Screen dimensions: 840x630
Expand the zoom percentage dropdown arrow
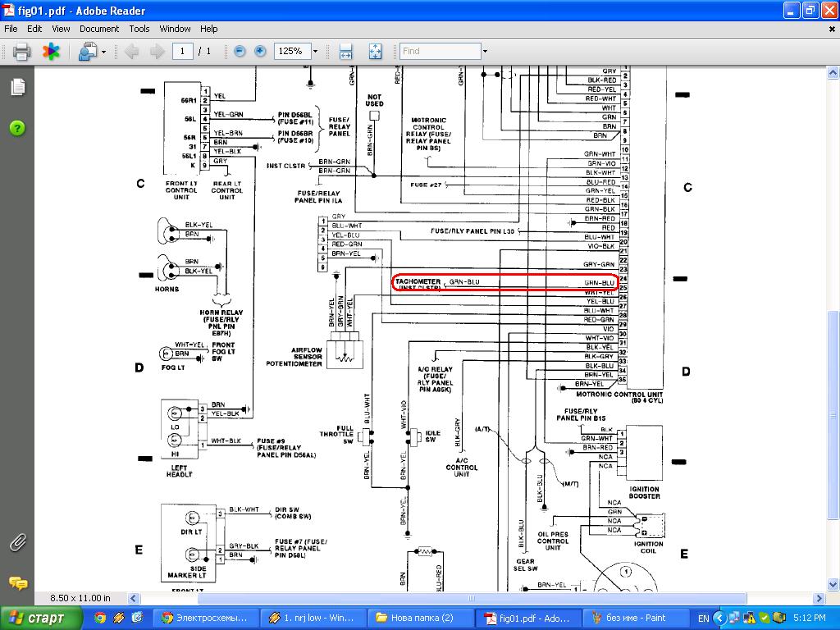pos(318,51)
